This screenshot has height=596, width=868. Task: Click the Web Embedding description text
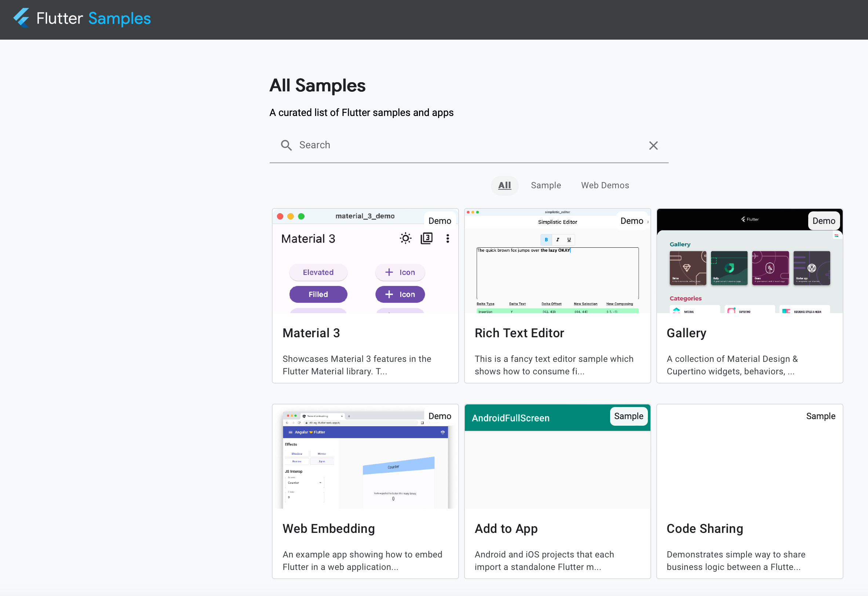(362, 560)
